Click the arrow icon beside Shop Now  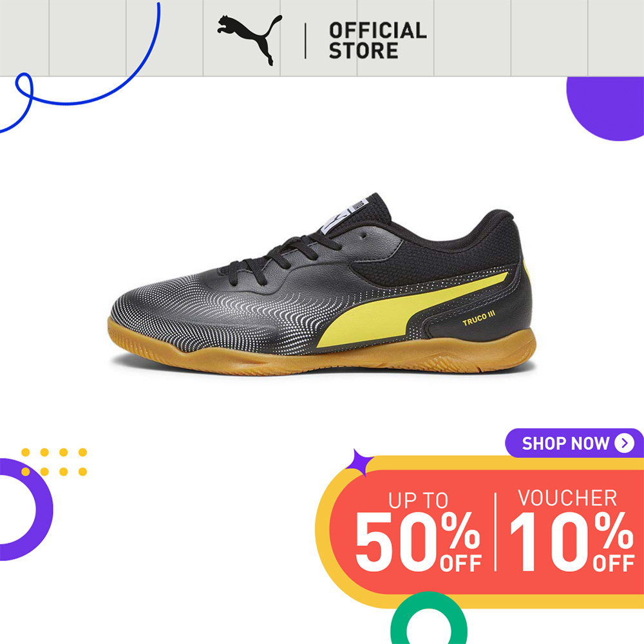click(x=624, y=443)
